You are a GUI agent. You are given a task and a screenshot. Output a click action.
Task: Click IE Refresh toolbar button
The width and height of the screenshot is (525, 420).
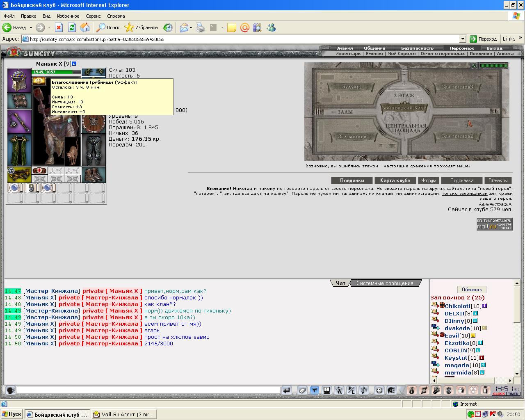72,27
